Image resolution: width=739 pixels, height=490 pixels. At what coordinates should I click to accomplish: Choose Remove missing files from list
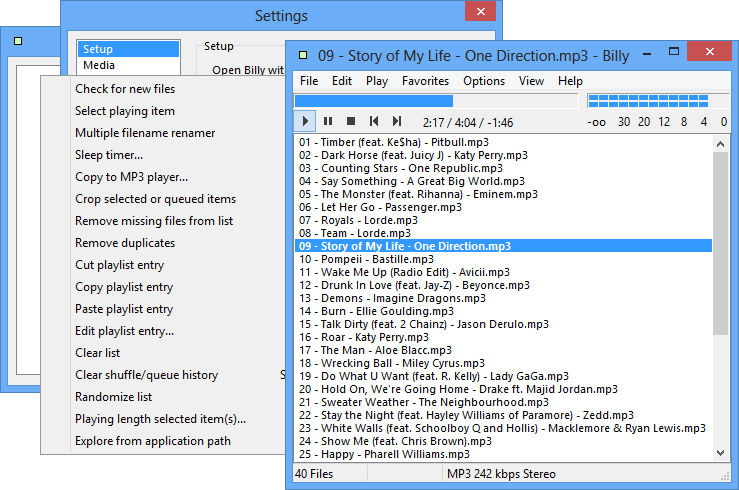[x=154, y=220]
